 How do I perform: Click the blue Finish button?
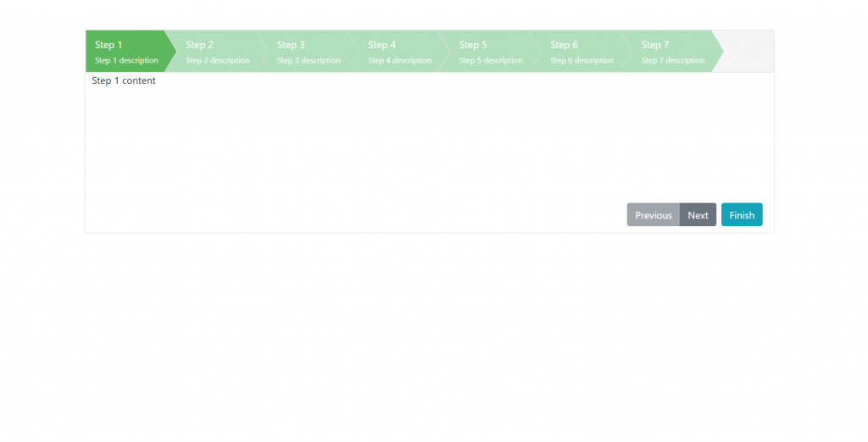(742, 215)
